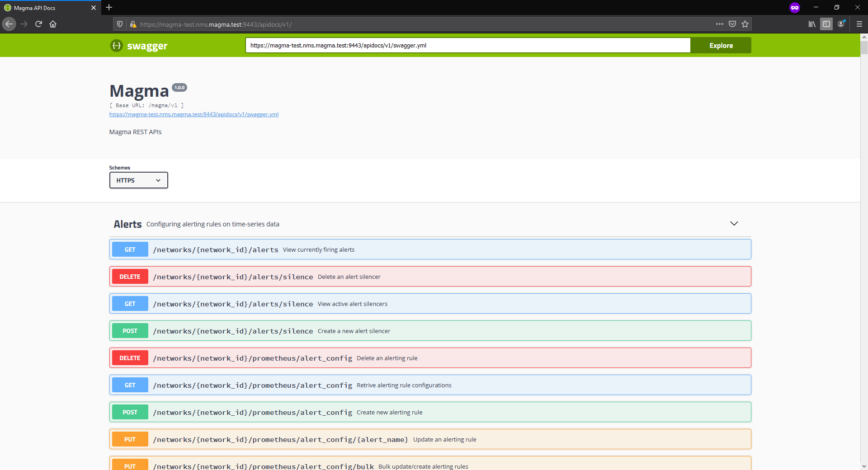Expand POST alerts/silence Create a new alert silencer
The image size is (868, 470).
coord(430,331)
